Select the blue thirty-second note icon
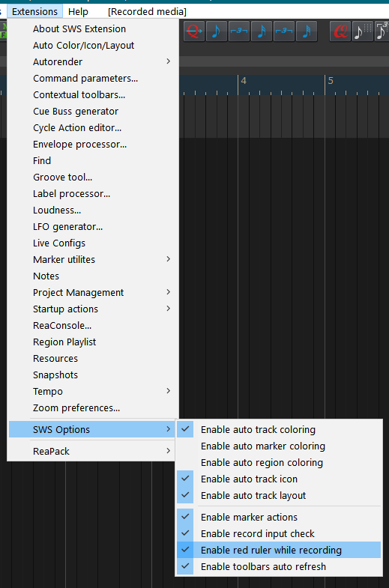The height and width of the screenshot is (588, 389). pos(306,31)
